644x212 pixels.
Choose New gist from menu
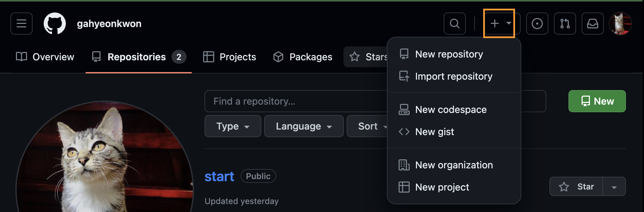[434, 132]
